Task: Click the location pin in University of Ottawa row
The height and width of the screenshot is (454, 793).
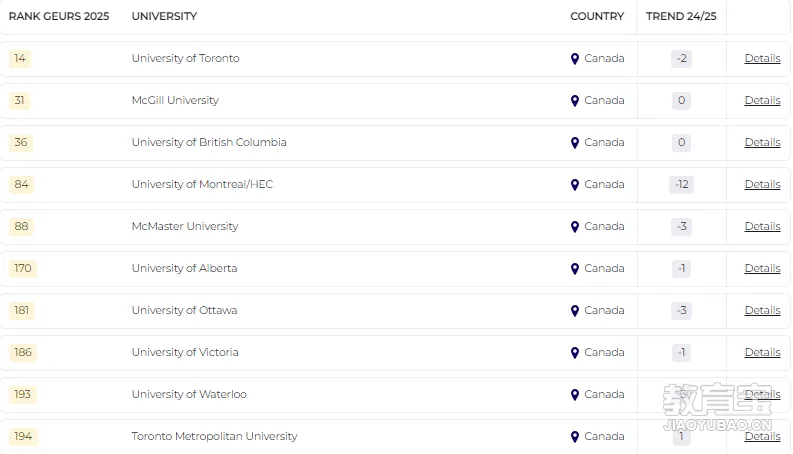Action: coord(575,310)
